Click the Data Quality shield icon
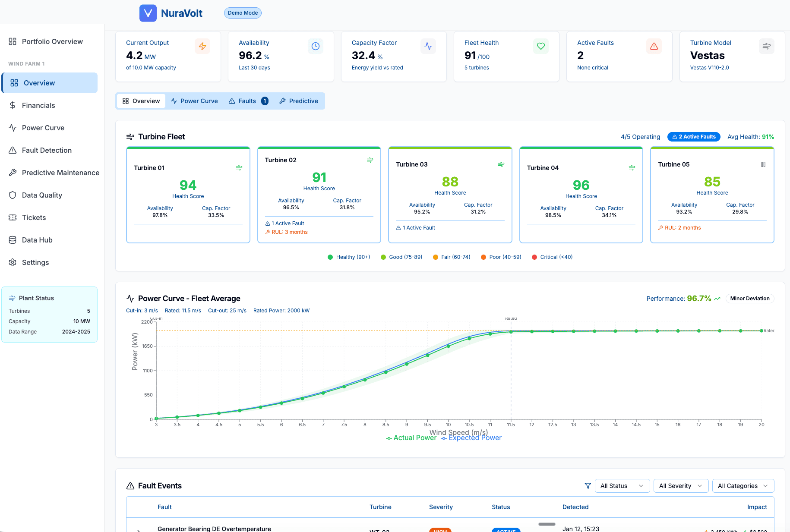The height and width of the screenshot is (532, 790). (13, 195)
